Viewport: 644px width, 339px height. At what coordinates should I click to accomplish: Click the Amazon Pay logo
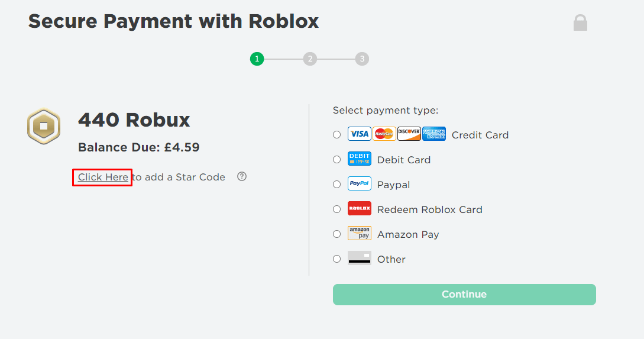pos(359,234)
